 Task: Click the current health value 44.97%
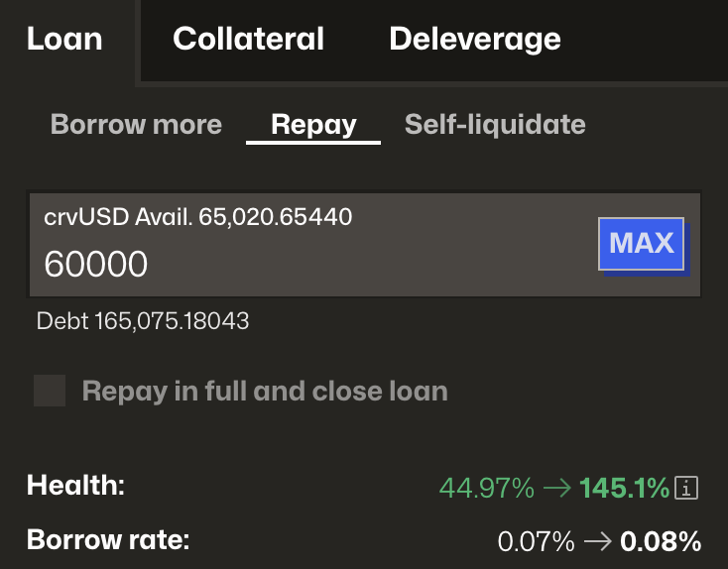(x=486, y=488)
